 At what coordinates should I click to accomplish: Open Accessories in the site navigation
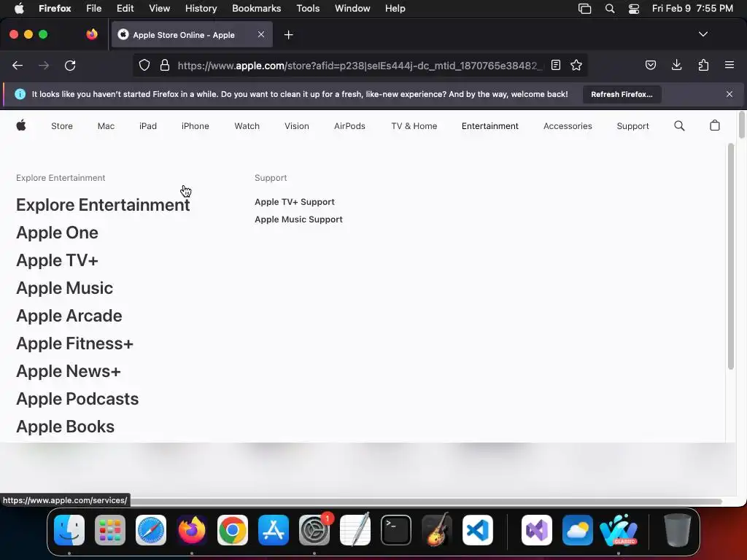568,126
